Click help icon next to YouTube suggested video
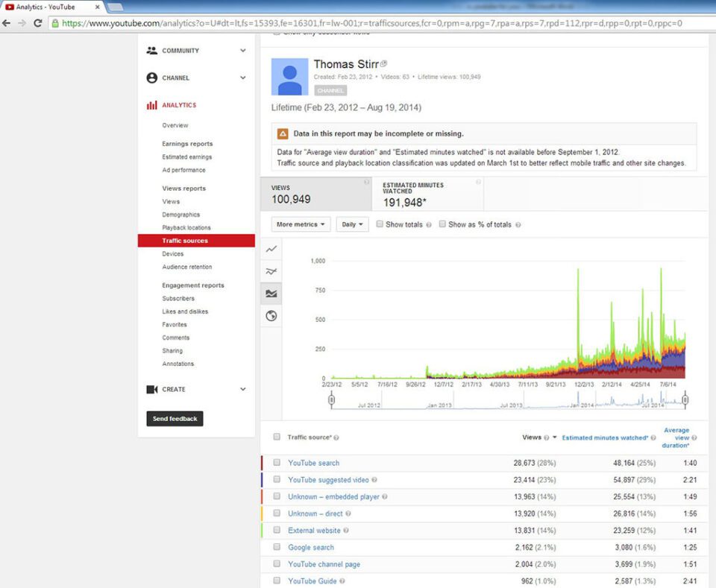 [x=374, y=480]
